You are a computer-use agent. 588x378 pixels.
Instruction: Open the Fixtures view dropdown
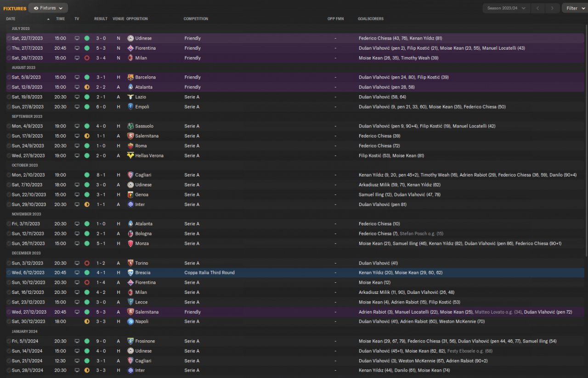[x=48, y=8]
